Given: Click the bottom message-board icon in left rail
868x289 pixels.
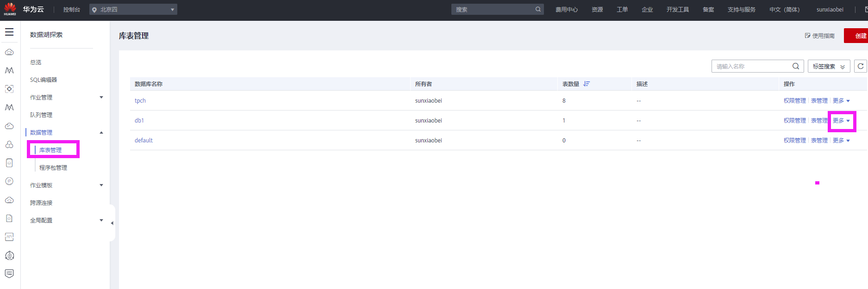Looking at the screenshot, I should [x=9, y=274].
